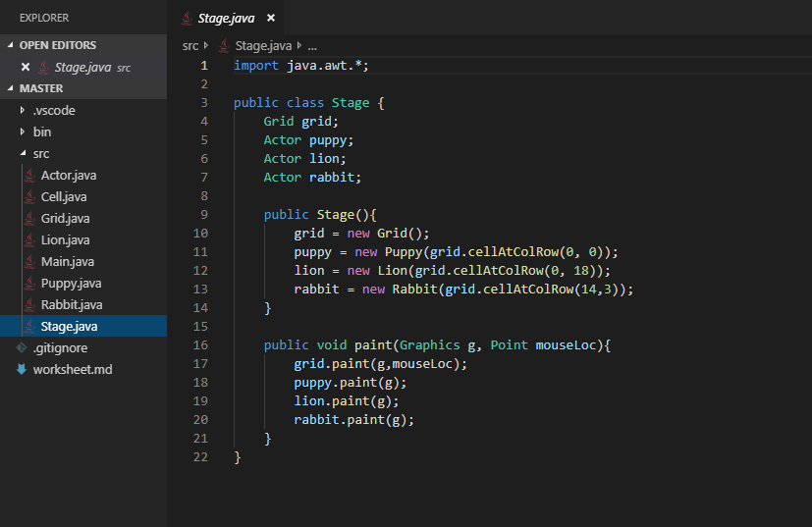Open Cell.java from the explorer
Image resolution: width=812 pixels, height=527 pixels.
click(x=64, y=196)
